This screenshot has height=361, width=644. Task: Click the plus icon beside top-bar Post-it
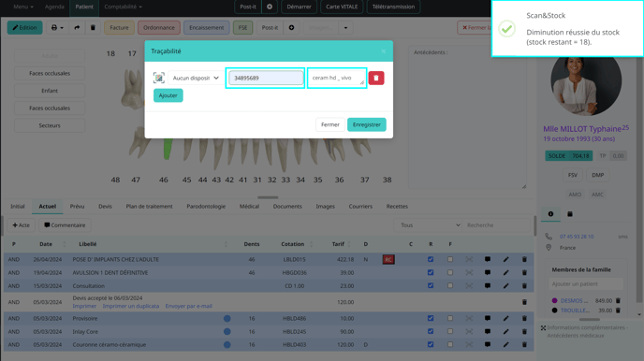tap(270, 7)
